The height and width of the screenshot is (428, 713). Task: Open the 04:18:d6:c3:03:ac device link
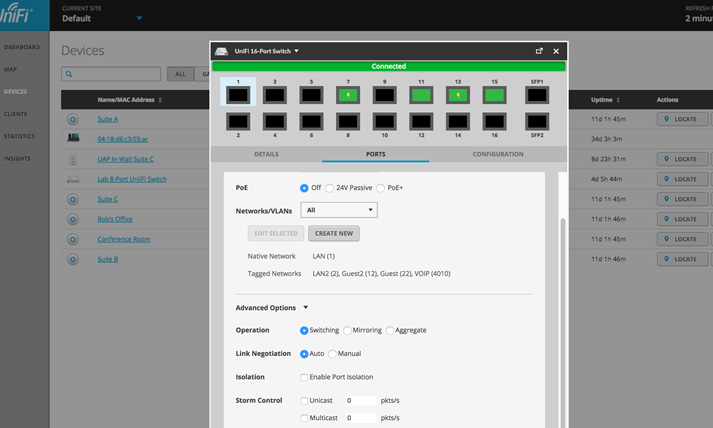tap(123, 139)
